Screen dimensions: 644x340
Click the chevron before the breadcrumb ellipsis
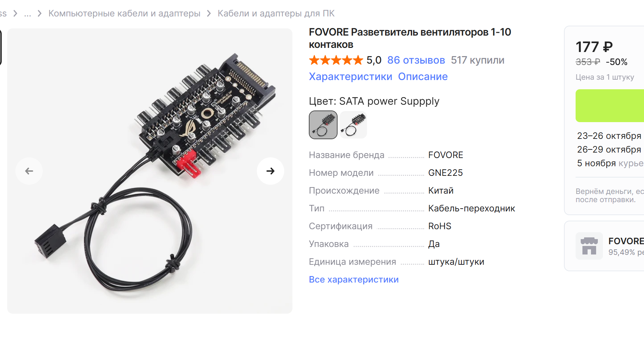click(x=15, y=13)
